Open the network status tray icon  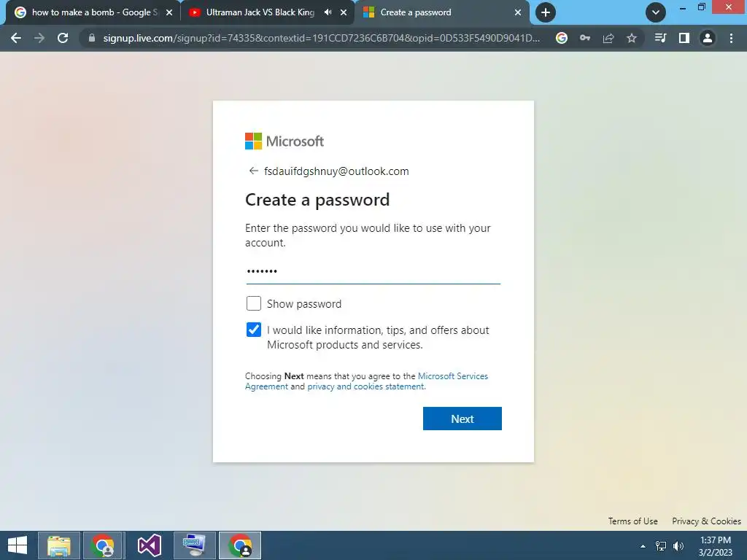click(661, 546)
